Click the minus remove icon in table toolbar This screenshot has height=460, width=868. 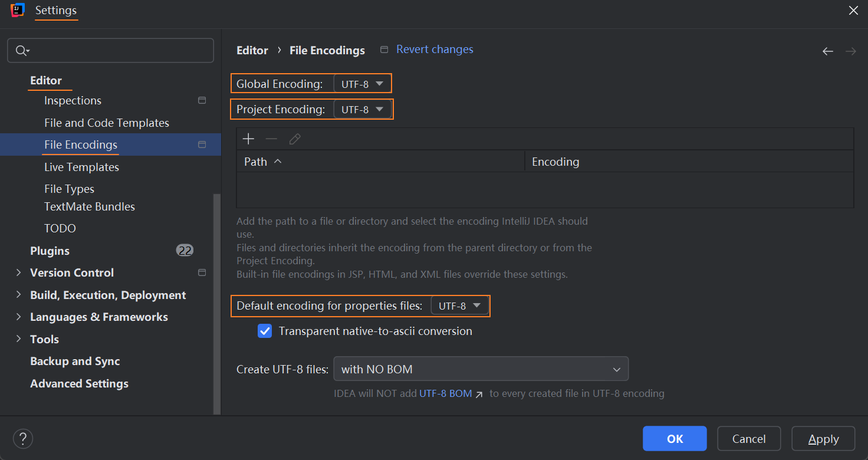271,139
